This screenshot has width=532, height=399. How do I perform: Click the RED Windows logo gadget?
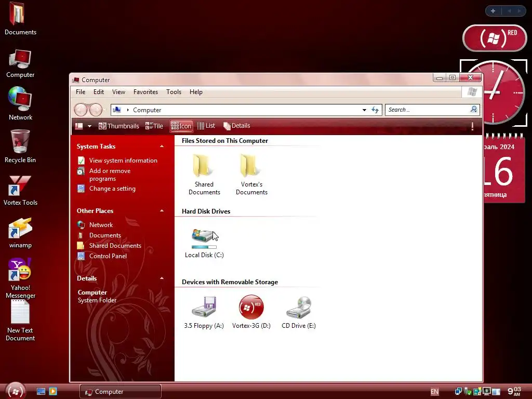[x=495, y=38]
